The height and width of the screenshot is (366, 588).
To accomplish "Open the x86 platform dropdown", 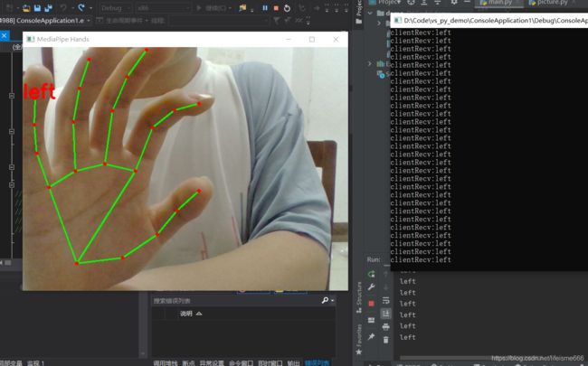I will pyautogui.click(x=163, y=8).
